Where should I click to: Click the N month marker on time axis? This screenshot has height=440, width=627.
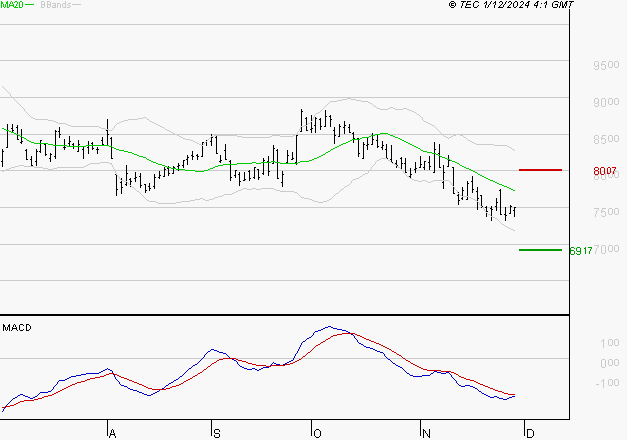click(x=426, y=434)
